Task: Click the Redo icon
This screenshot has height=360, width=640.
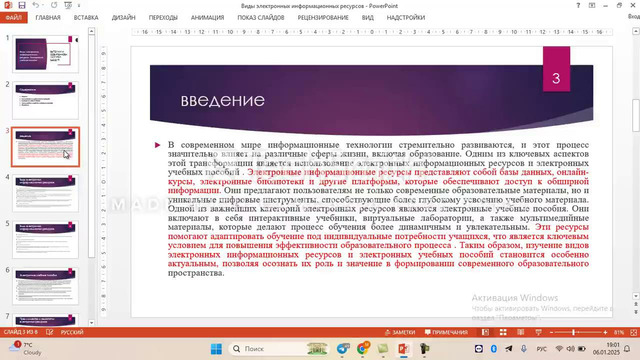Action: [x=54, y=5]
